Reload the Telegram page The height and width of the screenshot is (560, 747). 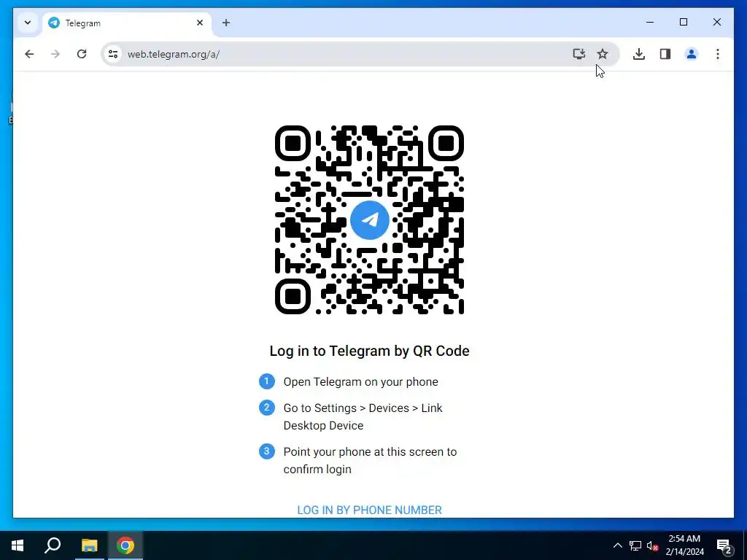tap(82, 54)
